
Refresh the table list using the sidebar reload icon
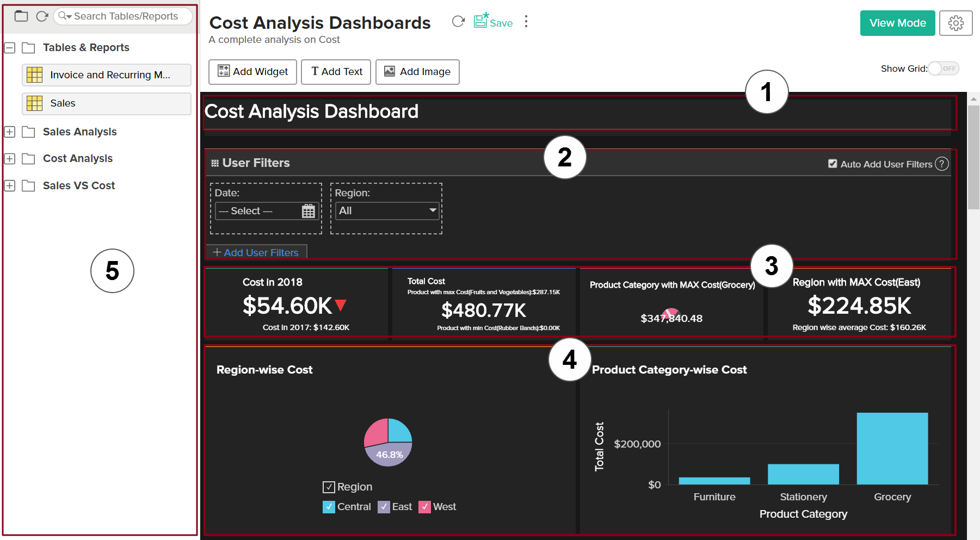click(x=42, y=16)
